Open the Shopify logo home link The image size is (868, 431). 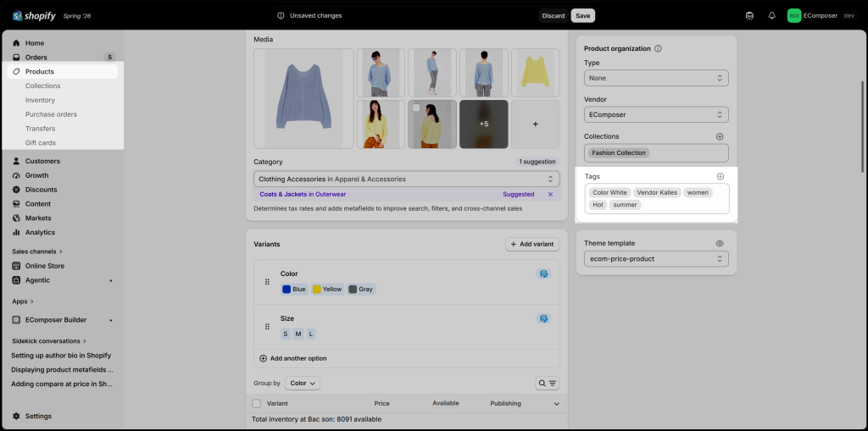click(x=34, y=15)
